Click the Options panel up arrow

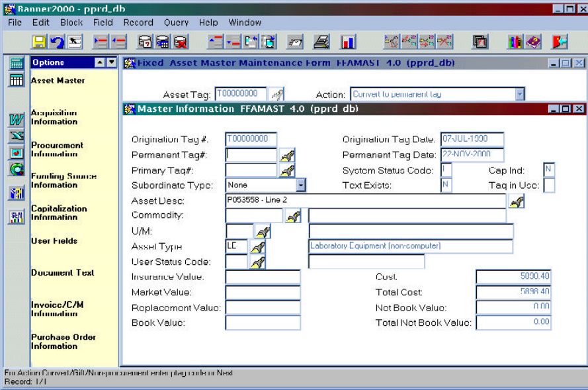pos(100,62)
